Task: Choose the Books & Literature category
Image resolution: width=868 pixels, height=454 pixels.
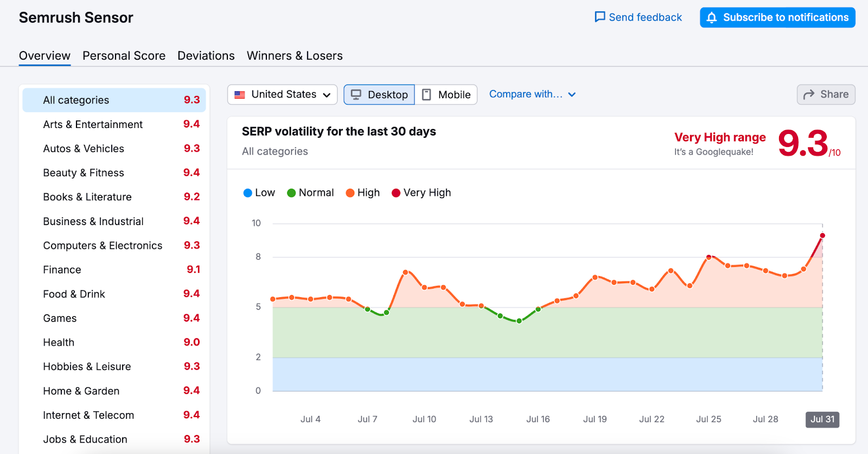Action: 114,197
